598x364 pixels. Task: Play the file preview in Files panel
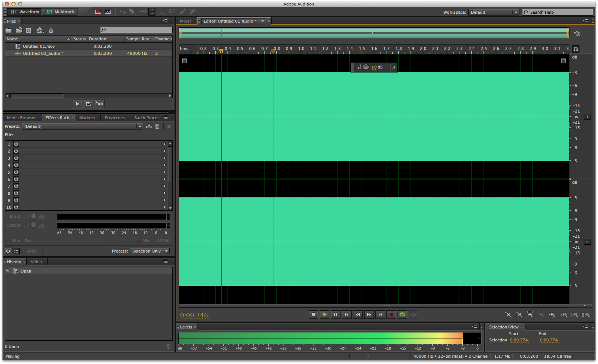click(x=77, y=104)
